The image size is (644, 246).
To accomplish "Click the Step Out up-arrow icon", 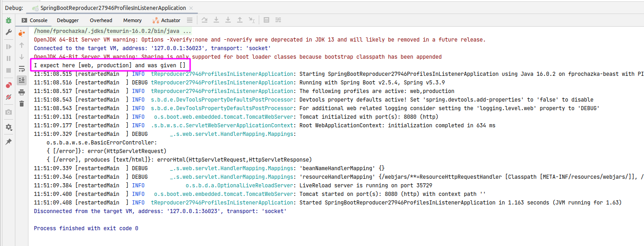I will point(240,20).
